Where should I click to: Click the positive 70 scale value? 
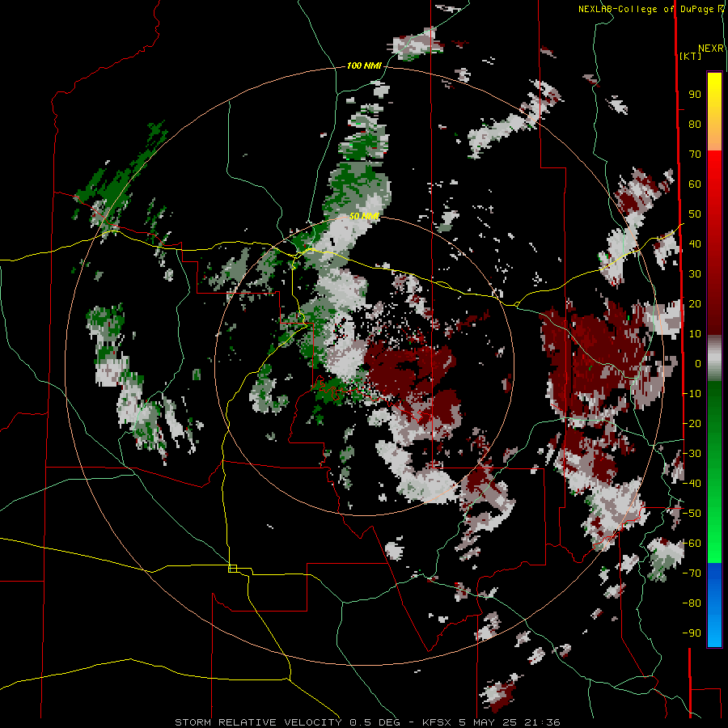tap(695, 154)
